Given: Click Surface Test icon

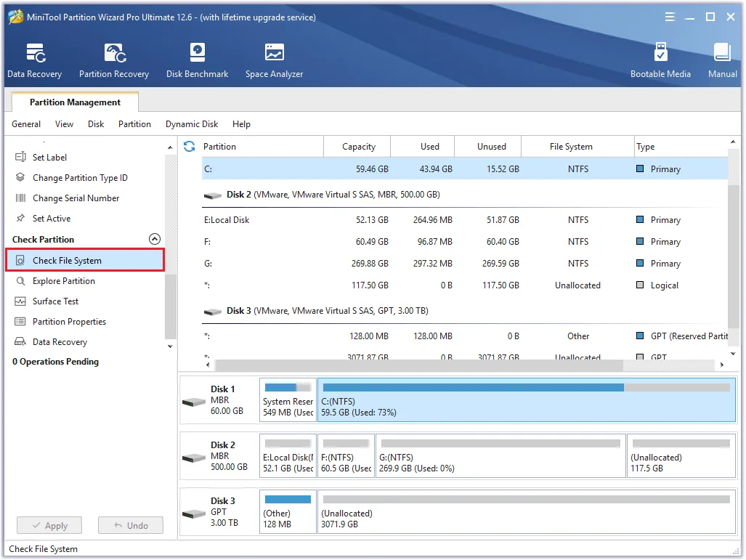Looking at the screenshot, I should [20, 301].
